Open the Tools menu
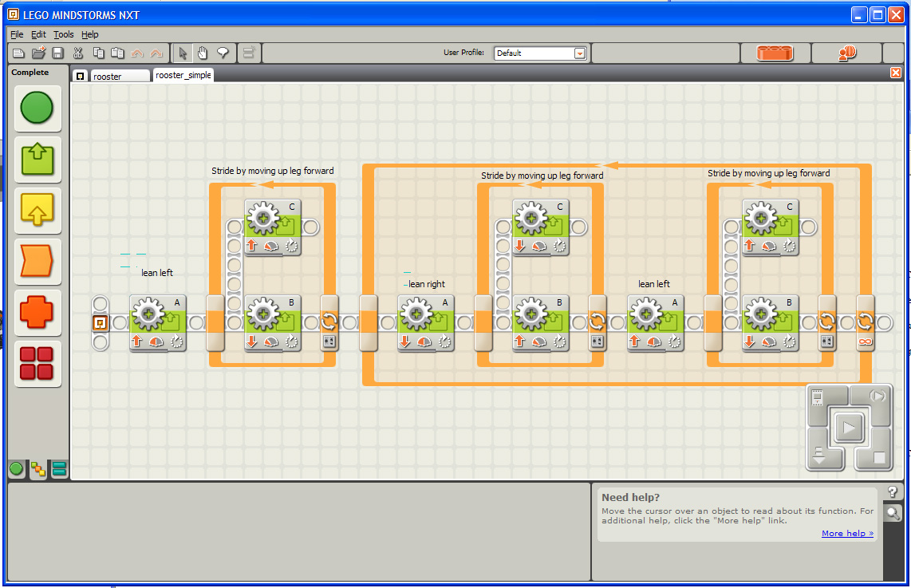The image size is (911, 588). click(63, 34)
